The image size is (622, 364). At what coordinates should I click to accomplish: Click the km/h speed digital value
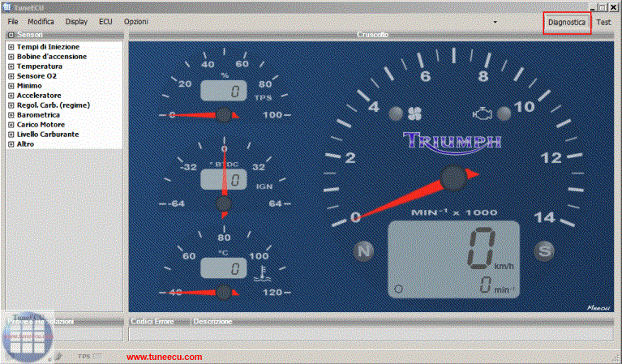pyautogui.click(x=481, y=249)
